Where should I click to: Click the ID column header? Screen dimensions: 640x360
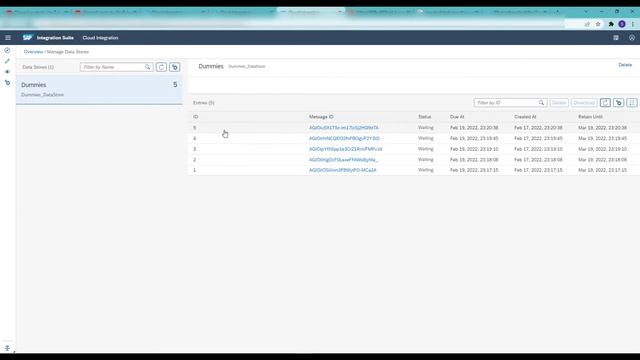pos(196,117)
